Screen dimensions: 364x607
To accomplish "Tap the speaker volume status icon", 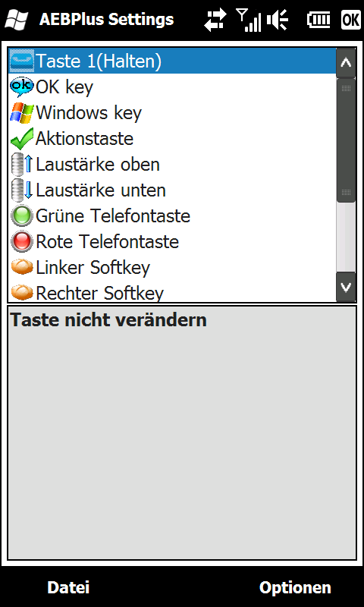I will pos(278,20).
